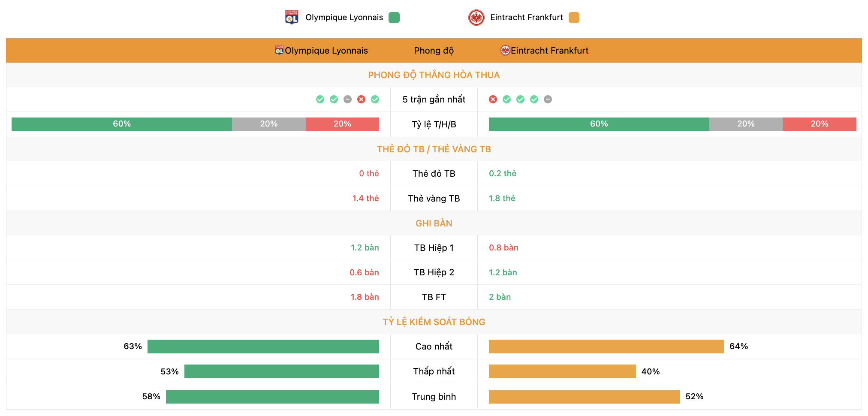Click Lyon's '1.4 thẻ' yellow card value
This screenshot has width=868, height=416.
365,198
